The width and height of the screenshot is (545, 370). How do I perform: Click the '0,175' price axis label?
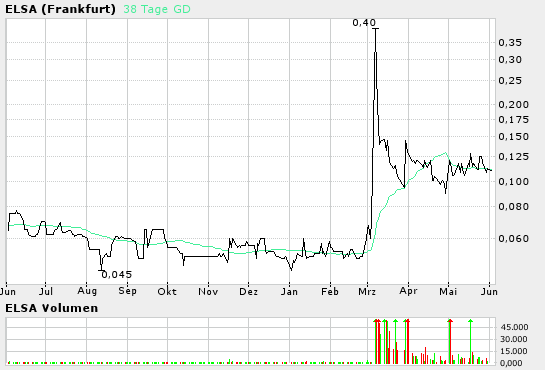click(x=513, y=120)
